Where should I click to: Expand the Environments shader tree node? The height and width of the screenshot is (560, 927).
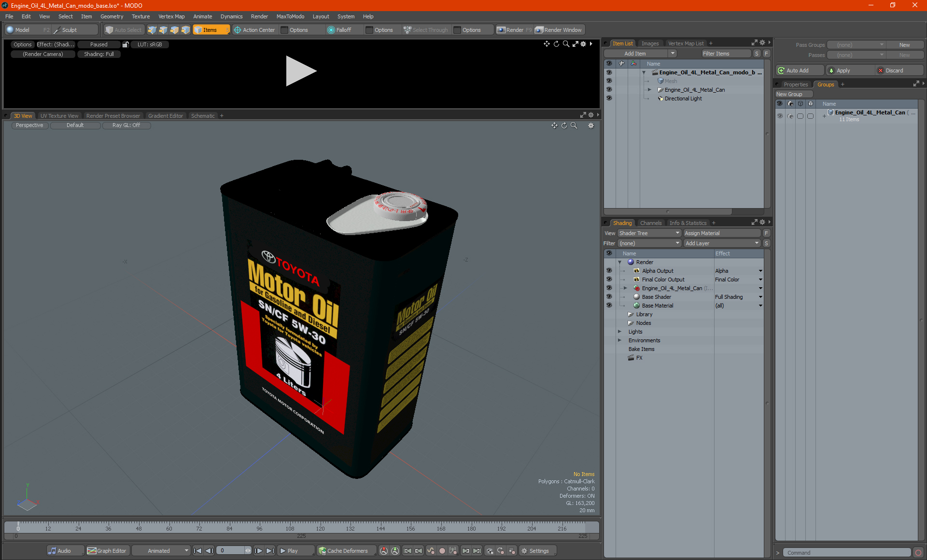point(619,340)
